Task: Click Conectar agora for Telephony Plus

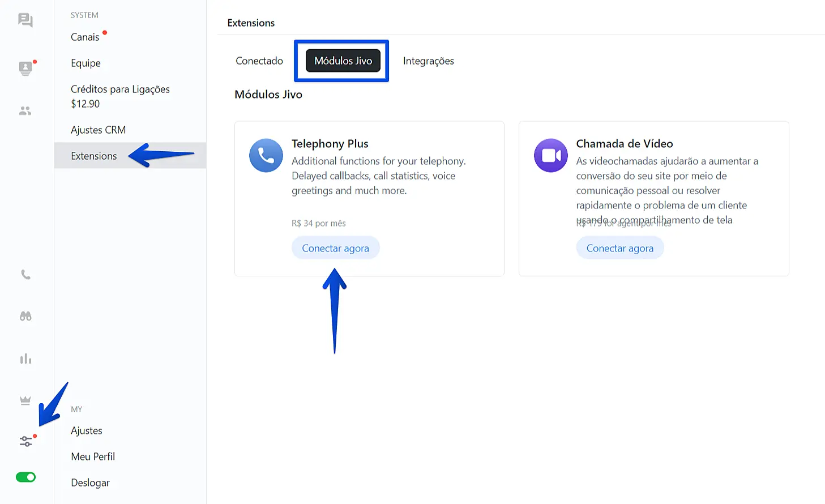Action: coord(335,248)
